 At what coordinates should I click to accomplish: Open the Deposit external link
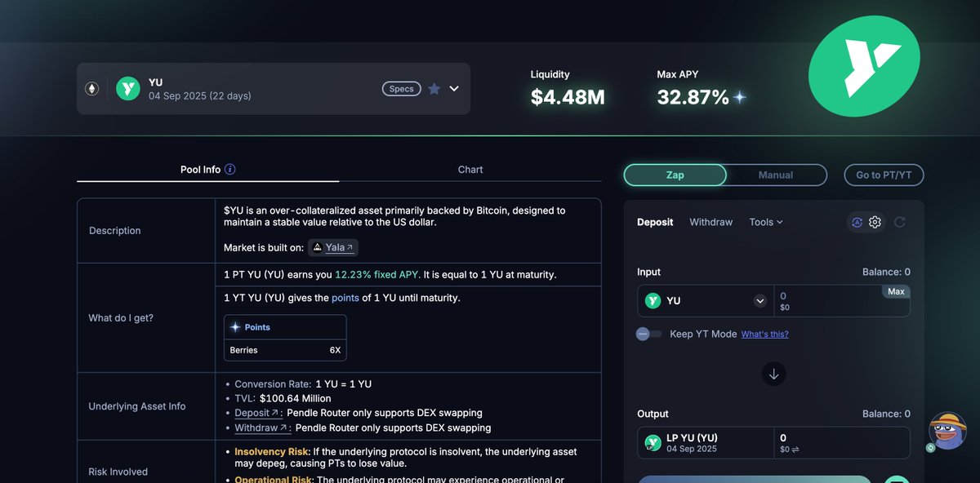[257, 413]
